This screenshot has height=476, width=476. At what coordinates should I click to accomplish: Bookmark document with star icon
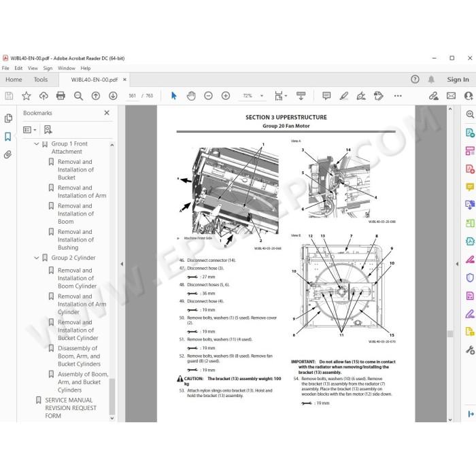click(x=27, y=96)
